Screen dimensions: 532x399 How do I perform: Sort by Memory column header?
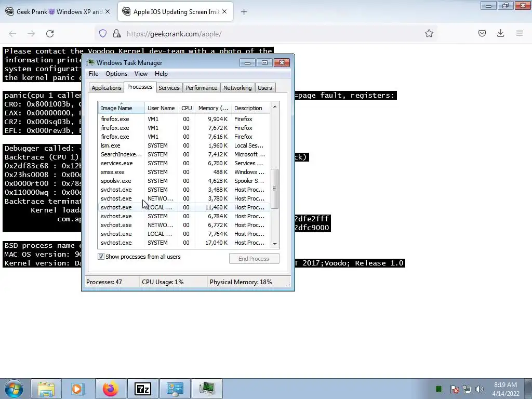(213, 108)
